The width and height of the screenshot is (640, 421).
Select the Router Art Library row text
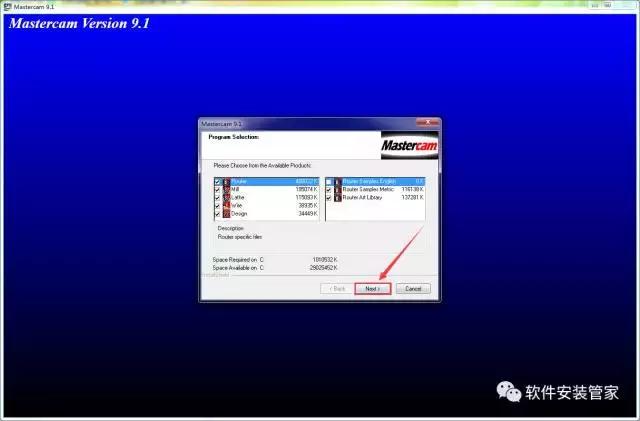coord(362,198)
